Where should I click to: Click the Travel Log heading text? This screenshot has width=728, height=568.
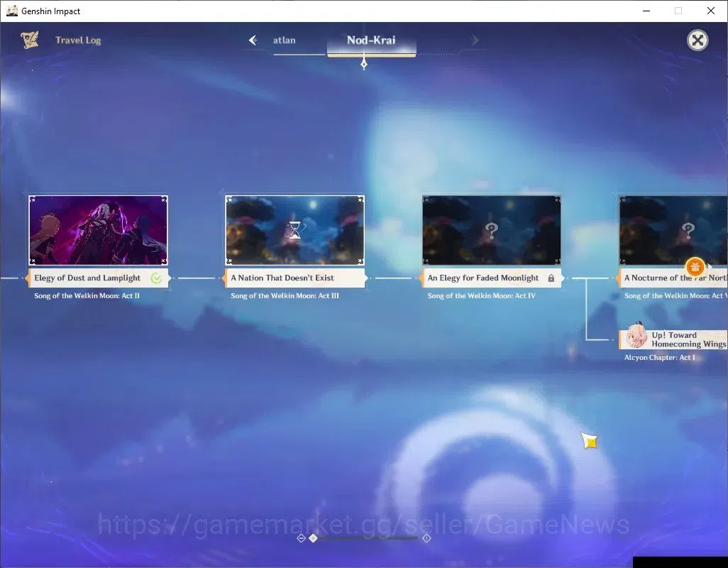click(78, 40)
